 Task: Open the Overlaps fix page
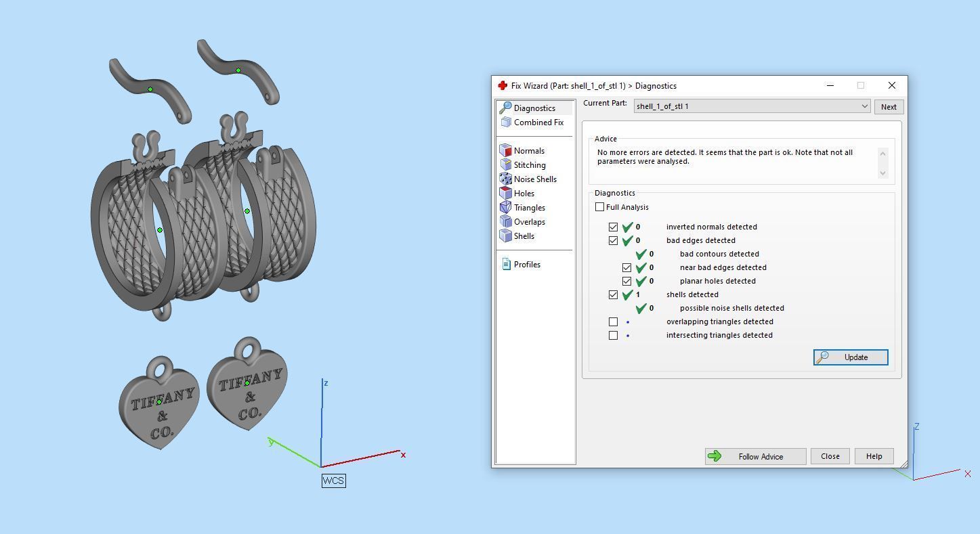coord(530,222)
